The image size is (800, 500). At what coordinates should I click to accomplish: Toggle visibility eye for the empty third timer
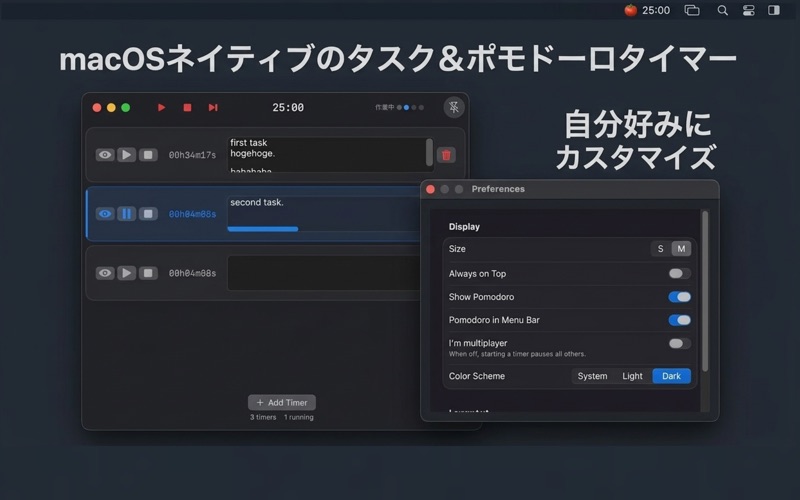pyautogui.click(x=105, y=273)
